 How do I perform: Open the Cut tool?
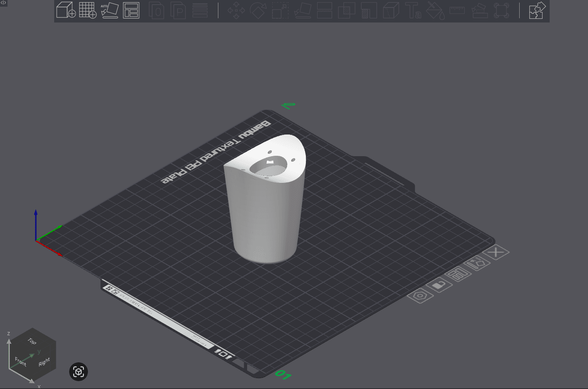tap(324, 10)
